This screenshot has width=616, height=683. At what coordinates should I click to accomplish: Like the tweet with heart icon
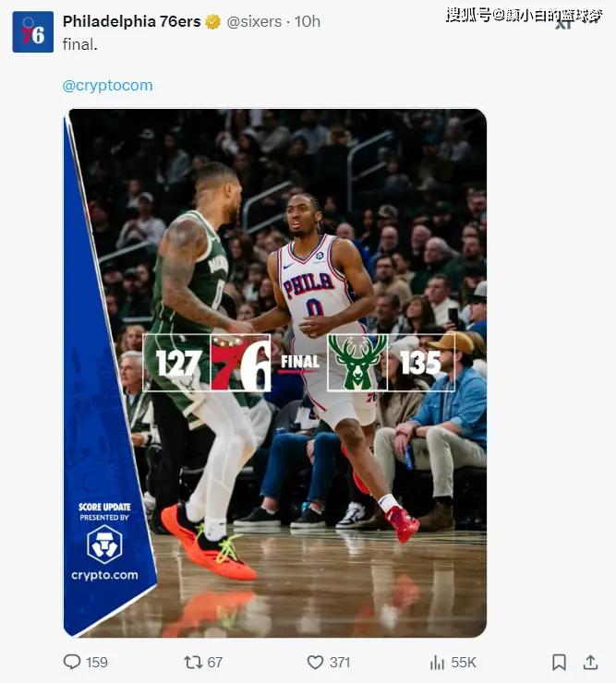[x=315, y=662]
